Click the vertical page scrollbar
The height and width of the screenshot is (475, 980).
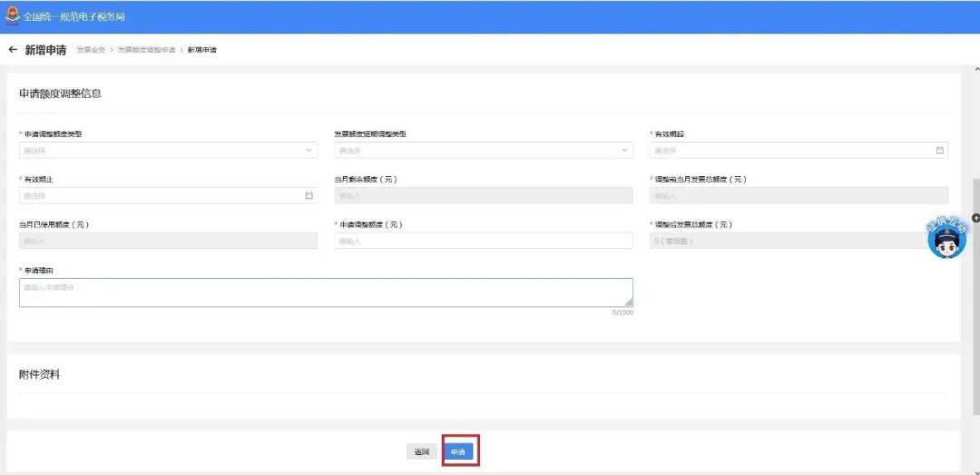[975, 272]
